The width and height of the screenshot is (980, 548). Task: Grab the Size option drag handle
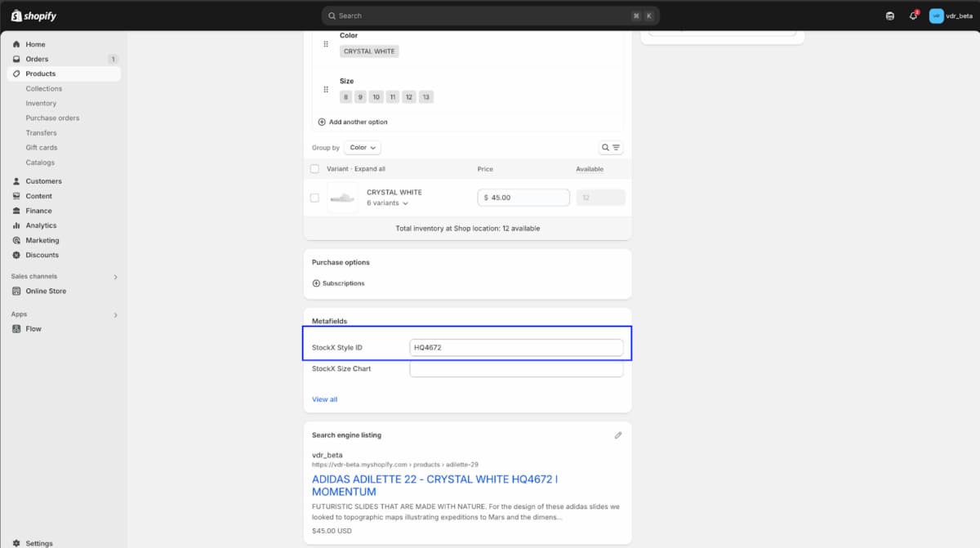[x=326, y=89]
